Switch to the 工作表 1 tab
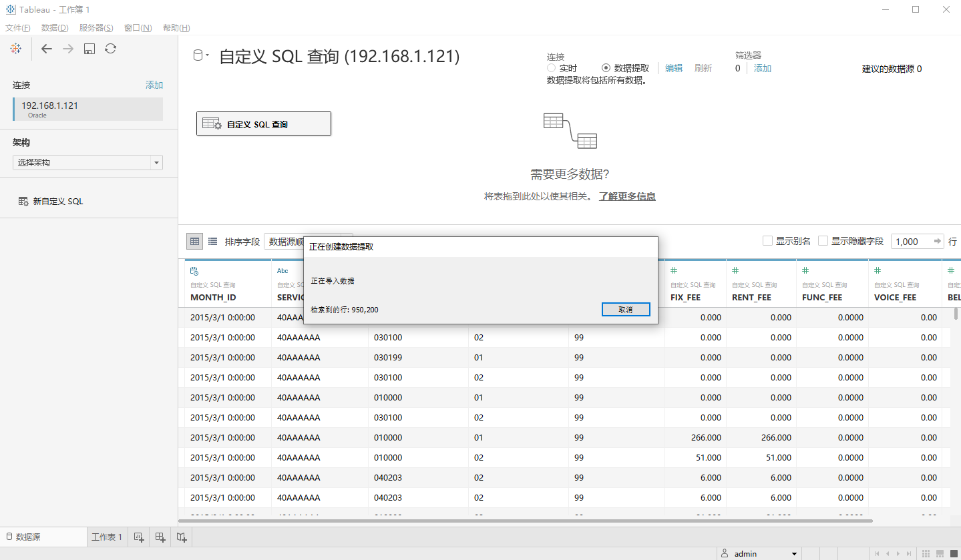This screenshot has height=560, width=961. (x=107, y=537)
